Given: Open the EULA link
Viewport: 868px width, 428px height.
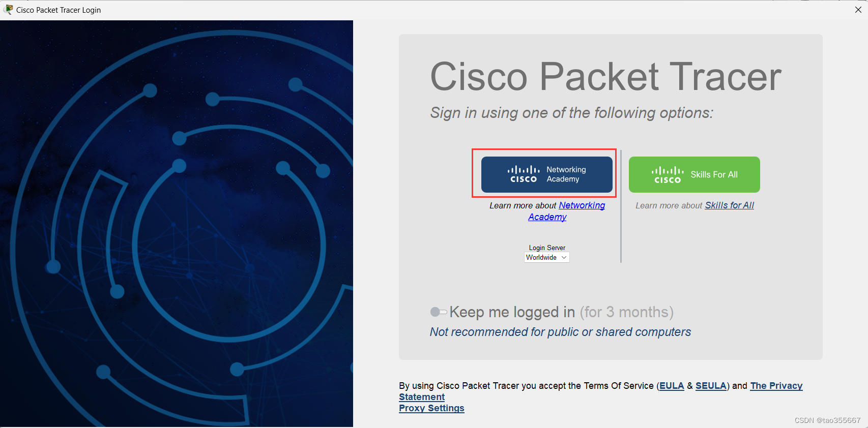Looking at the screenshot, I should click(x=672, y=386).
